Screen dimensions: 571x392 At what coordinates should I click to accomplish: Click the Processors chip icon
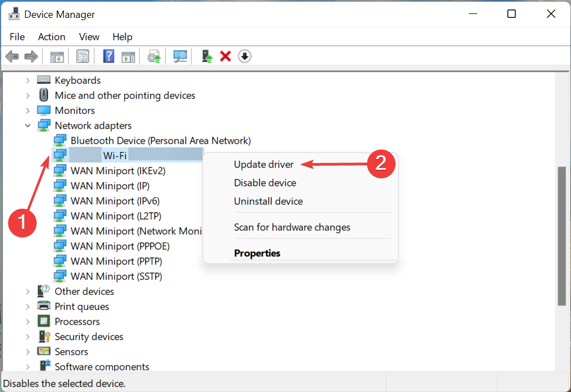point(44,321)
